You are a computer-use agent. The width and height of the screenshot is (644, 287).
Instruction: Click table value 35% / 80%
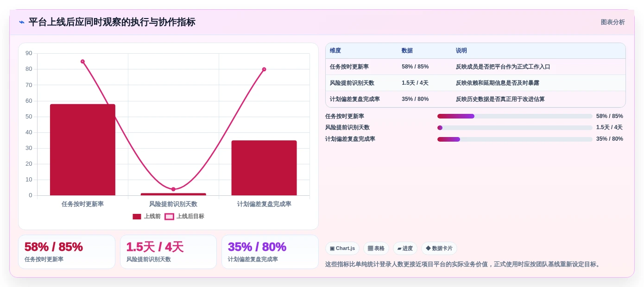(415, 99)
